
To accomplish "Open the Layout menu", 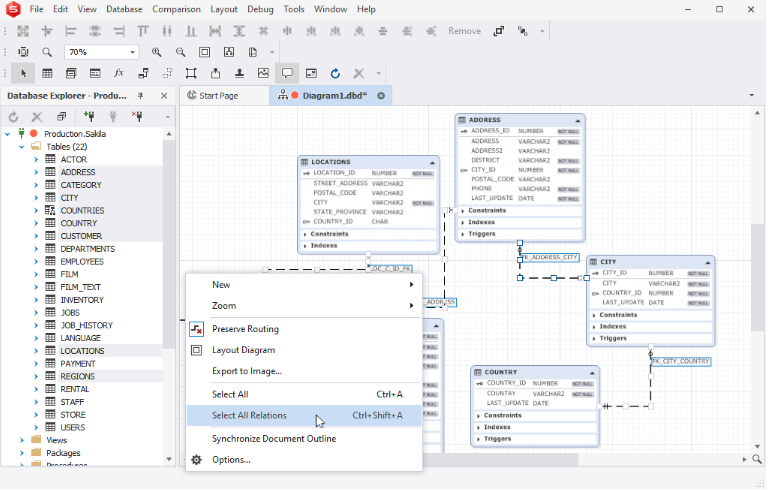I will pyautogui.click(x=224, y=9).
